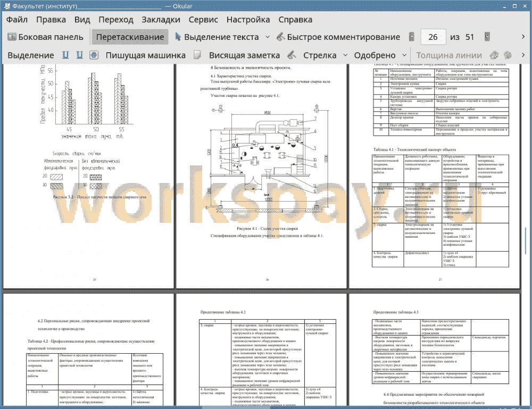Viewport: 532px width, 409px height.
Task: Expand the Стрелка shape dropdown
Action: pos(345,55)
